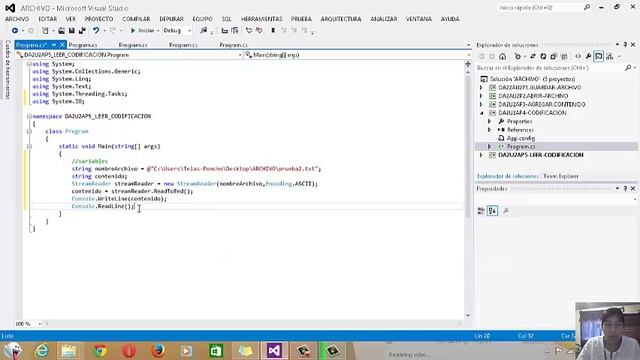640x360 pixels.
Task: Open the VENTANA menu
Action: click(x=418, y=19)
